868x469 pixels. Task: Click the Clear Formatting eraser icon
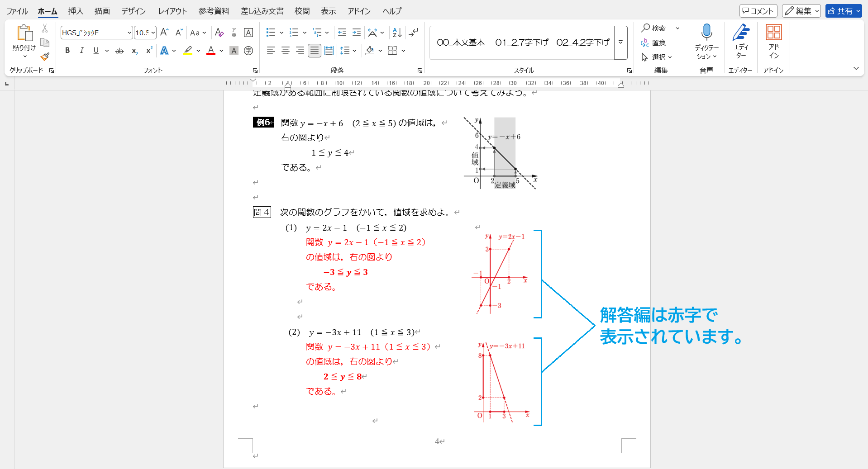click(x=219, y=33)
